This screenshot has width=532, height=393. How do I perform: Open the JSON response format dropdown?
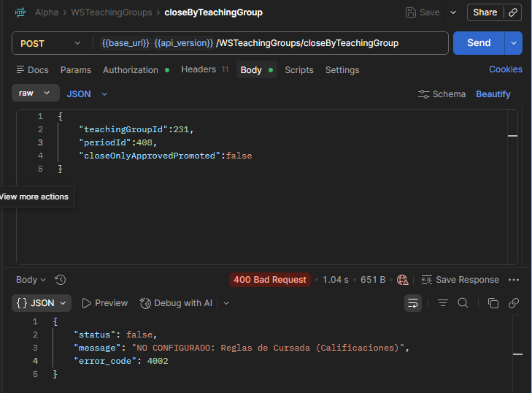(x=42, y=303)
